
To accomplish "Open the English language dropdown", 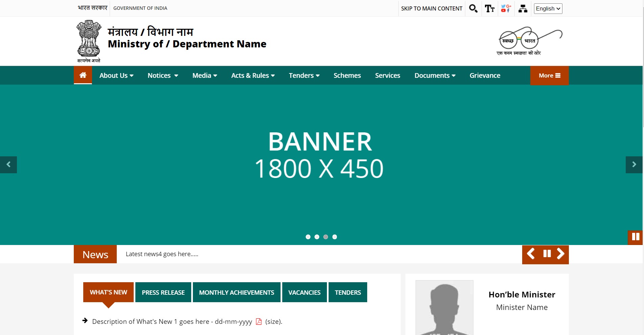I will tap(548, 8).
